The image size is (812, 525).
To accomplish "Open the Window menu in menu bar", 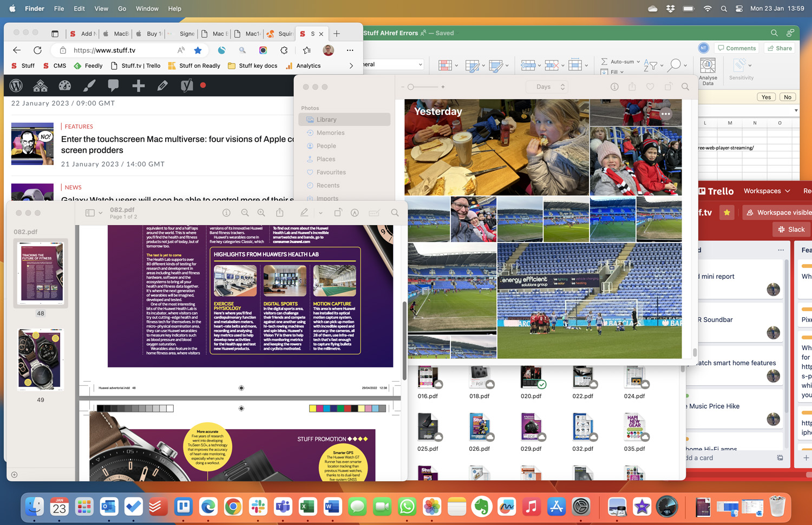I will pos(147,9).
